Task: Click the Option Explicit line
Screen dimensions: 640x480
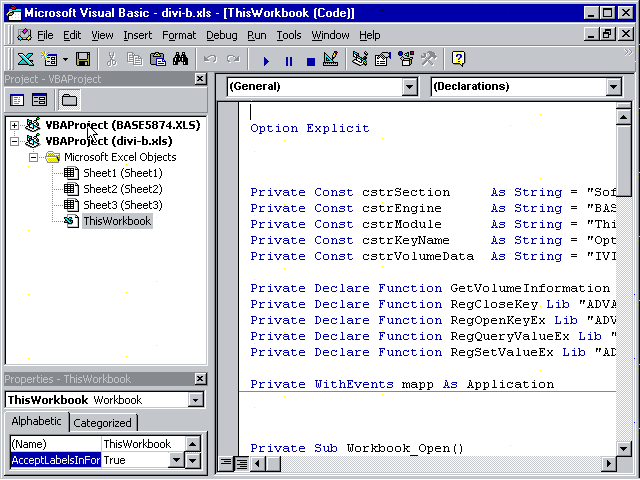Action: [310, 128]
